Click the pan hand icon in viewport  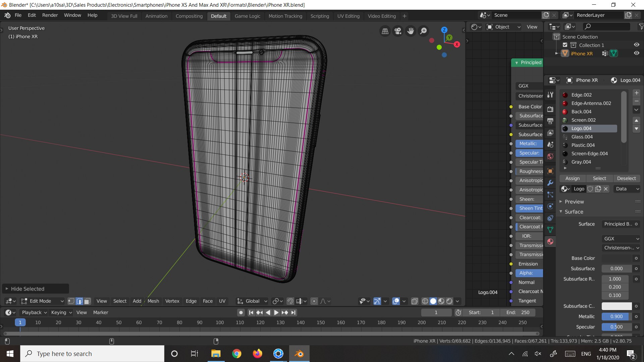pos(411,31)
